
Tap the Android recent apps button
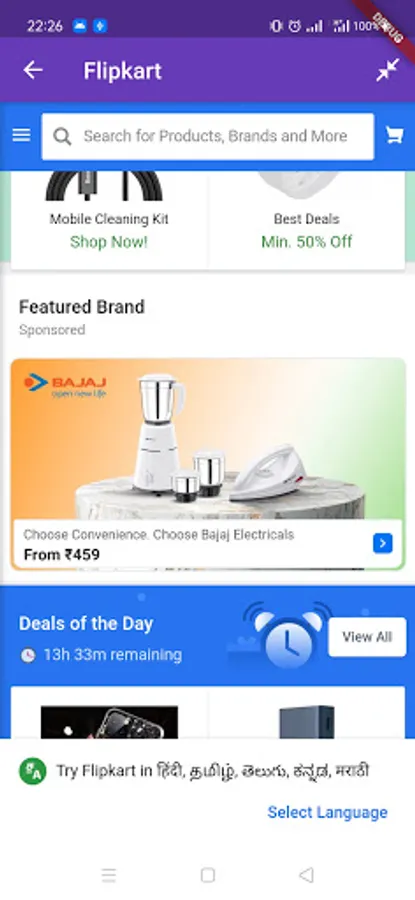[x=108, y=875]
